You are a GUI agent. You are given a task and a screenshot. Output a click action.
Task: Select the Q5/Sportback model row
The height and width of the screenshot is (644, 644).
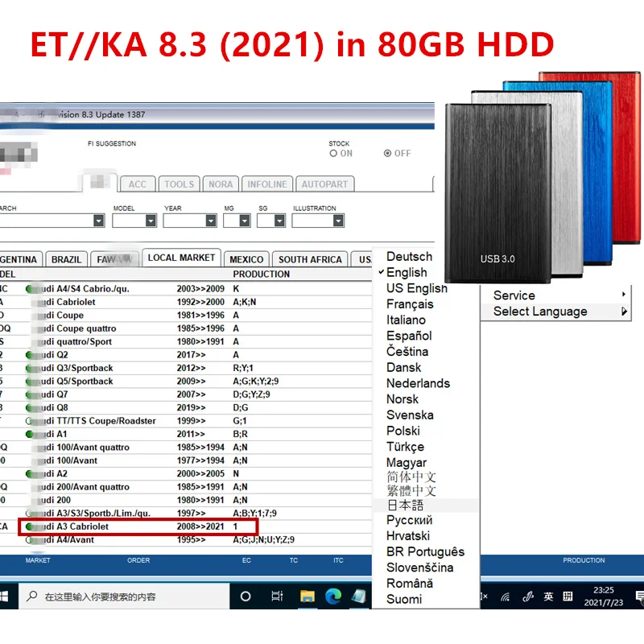(x=186, y=381)
